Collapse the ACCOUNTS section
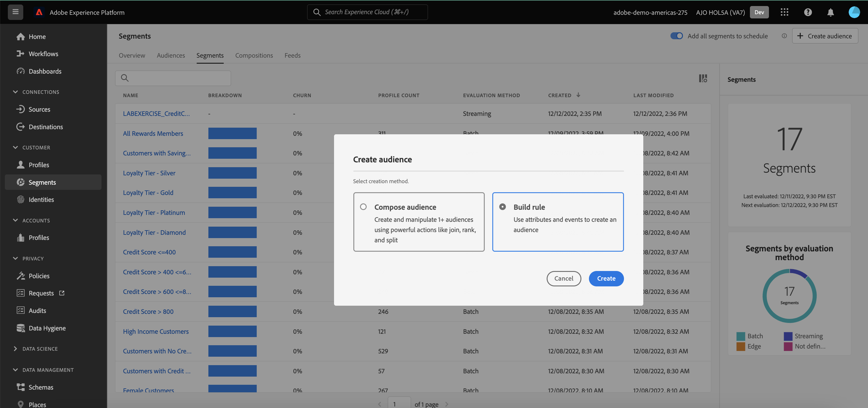 tap(15, 220)
